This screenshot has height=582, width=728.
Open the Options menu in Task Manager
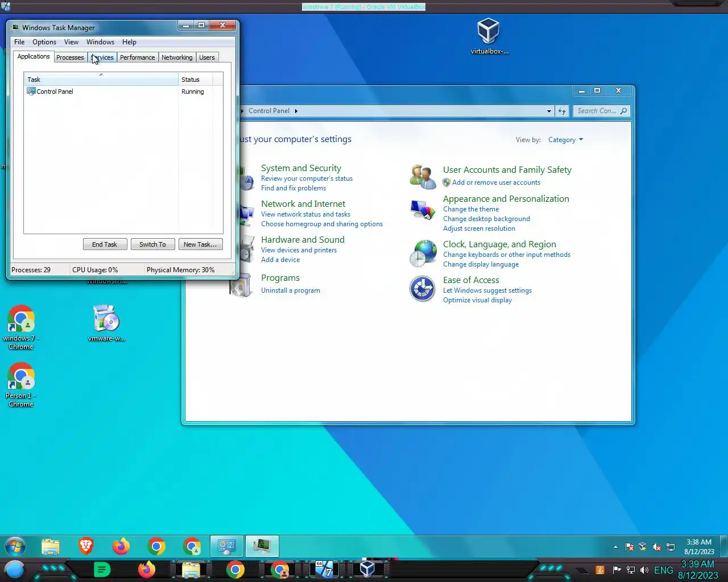[x=44, y=42]
